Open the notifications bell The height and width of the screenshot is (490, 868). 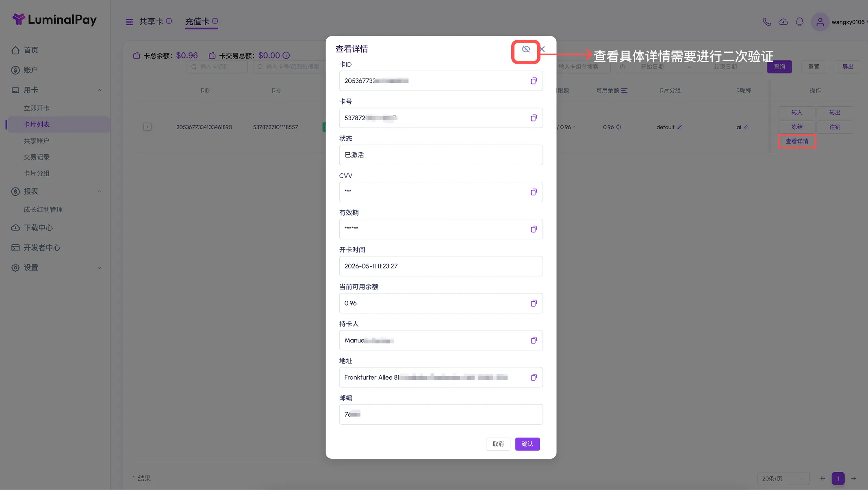pos(799,22)
